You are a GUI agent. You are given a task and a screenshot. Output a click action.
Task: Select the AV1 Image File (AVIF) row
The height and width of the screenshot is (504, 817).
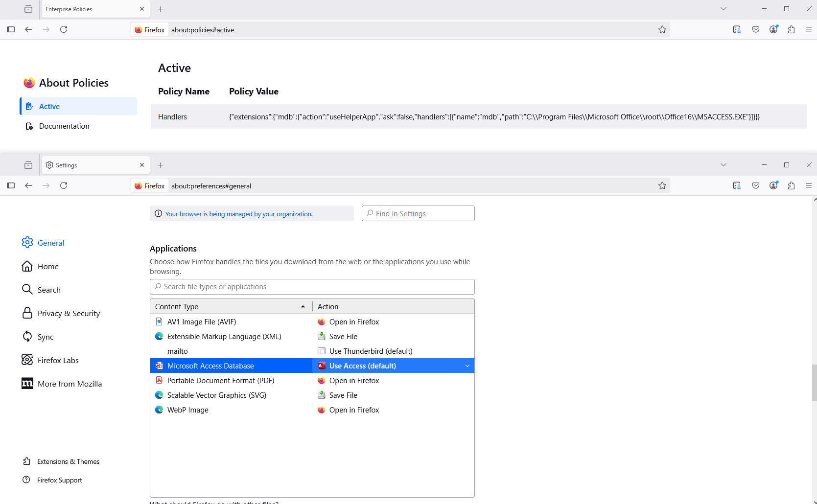click(312, 321)
